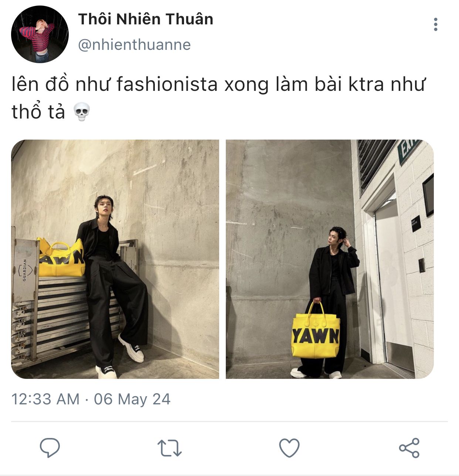Select the skull emoji in the tweet
459x476 pixels.
82,112
